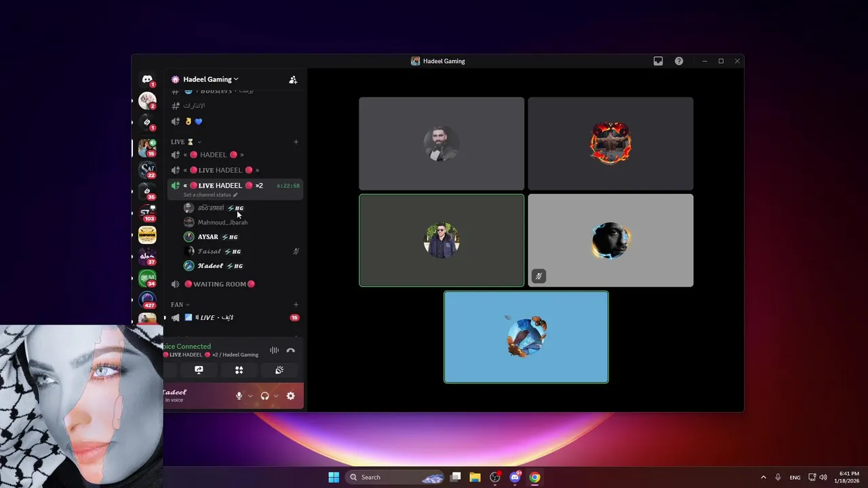The height and width of the screenshot is (488, 868).
Task: Focus the bearded man's video tile
Action: 441,143
